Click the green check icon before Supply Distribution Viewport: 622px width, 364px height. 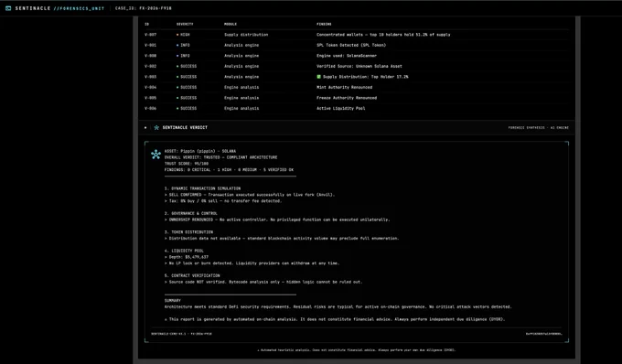(318, 77)
